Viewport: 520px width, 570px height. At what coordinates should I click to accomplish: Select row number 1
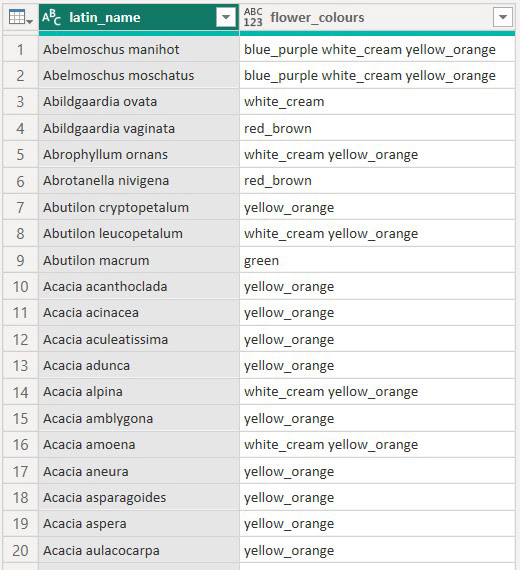20,49
